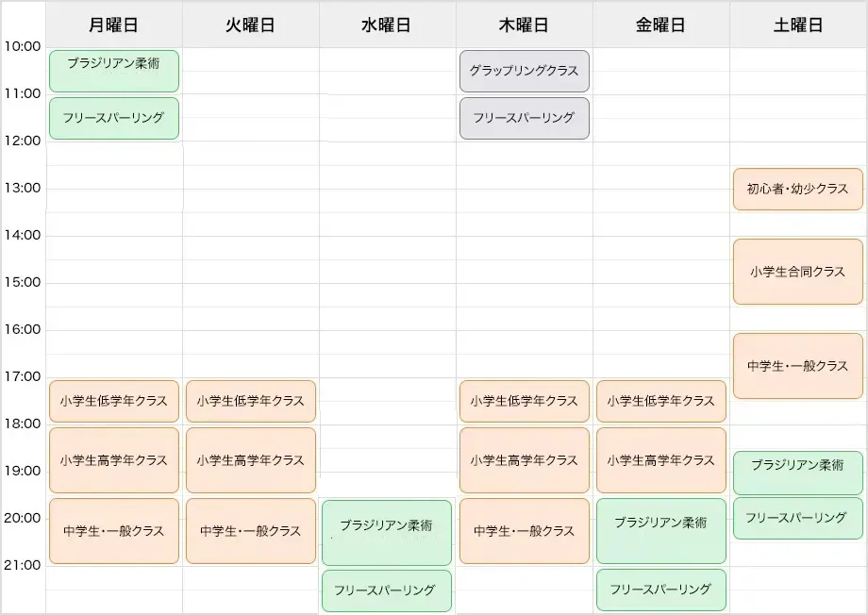The height and width of the screenshot is (615, 868).
Task: Open Friday's 小学生高学年クラス block
Action: click(660, 460)
